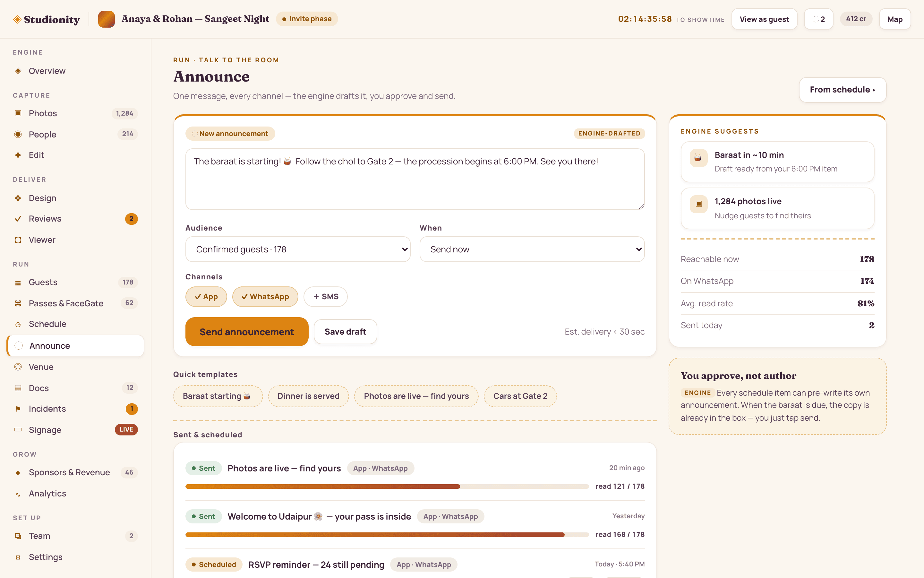Click the Photos square icon in sidebar
This screenshot has width=924, height=578.
[18, 113]
